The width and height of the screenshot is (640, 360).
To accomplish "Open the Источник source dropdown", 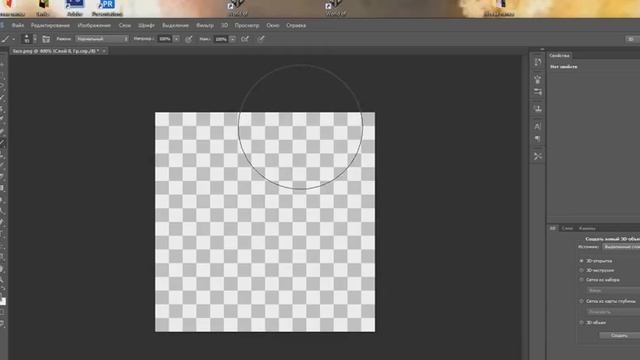I will (x=621, y=247).
